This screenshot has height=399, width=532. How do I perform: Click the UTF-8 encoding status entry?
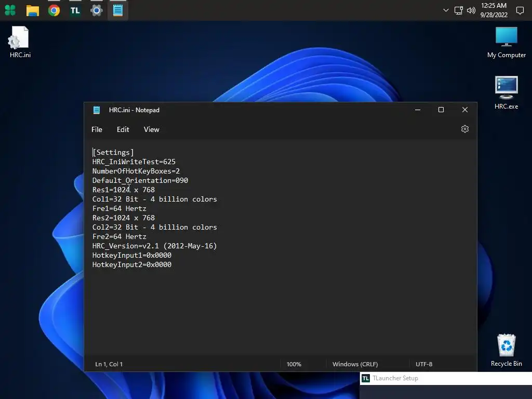(424, 364)
